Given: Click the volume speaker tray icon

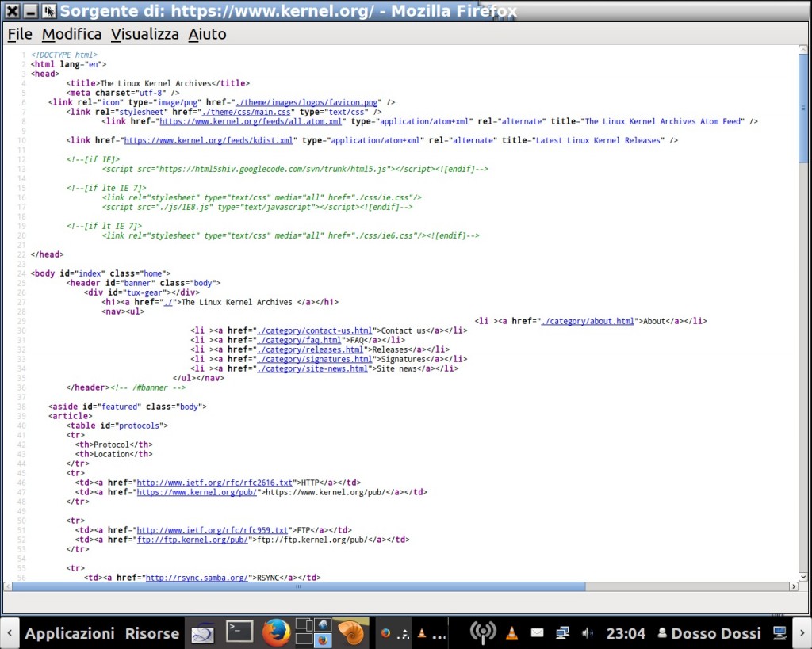Looking at the screenshot, I should [x=588, y=633].
